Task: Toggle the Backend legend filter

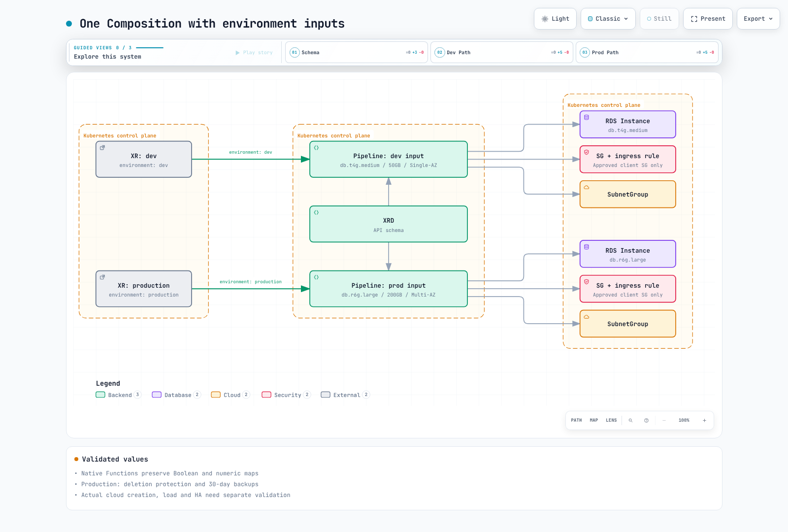Action: (x=118, y=395)
